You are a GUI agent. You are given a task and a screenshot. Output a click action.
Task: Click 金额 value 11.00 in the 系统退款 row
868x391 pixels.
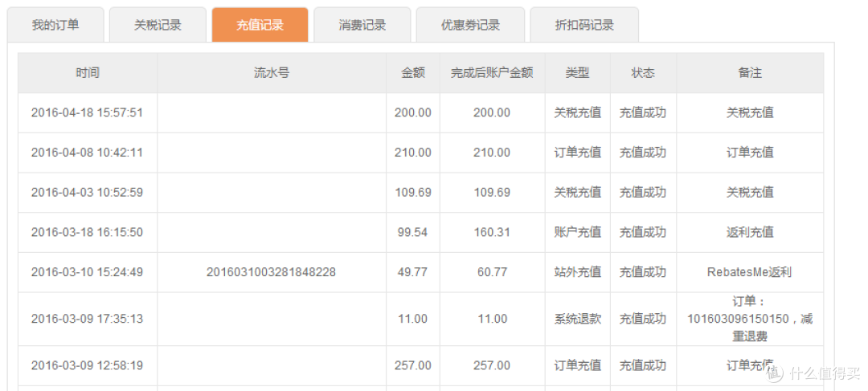413,319
